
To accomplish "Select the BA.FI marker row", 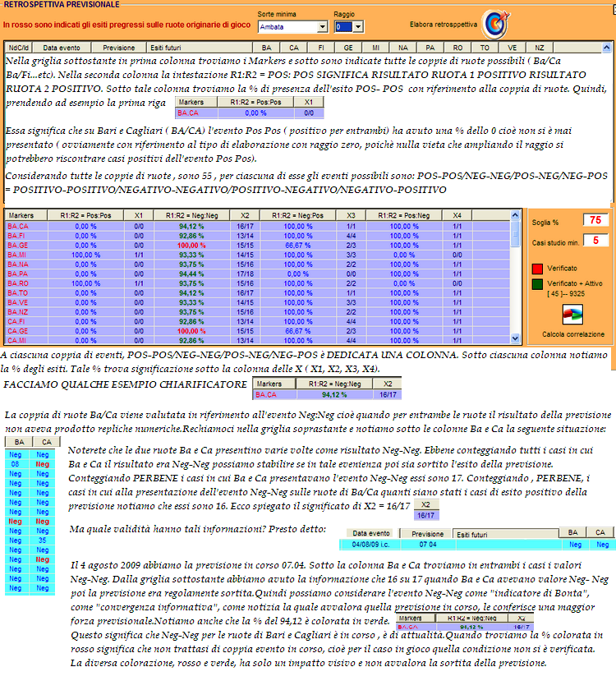I will tap(258, 236).
